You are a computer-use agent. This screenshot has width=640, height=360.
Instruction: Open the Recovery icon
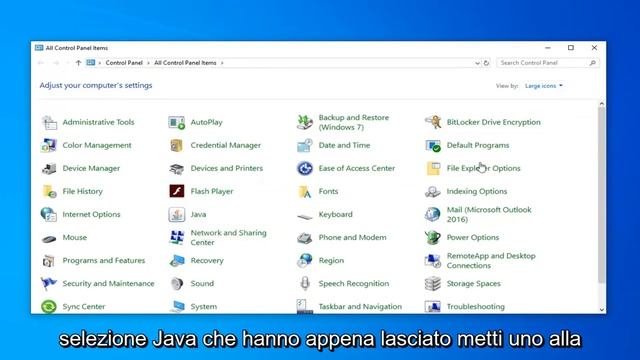(177, 260)
